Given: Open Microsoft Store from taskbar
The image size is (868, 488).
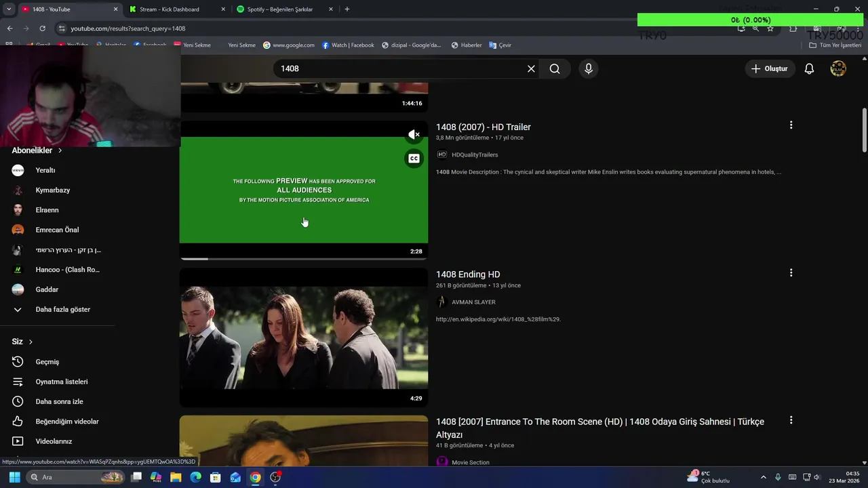Looking at the screenshot, I should click(x=216, y=477).
